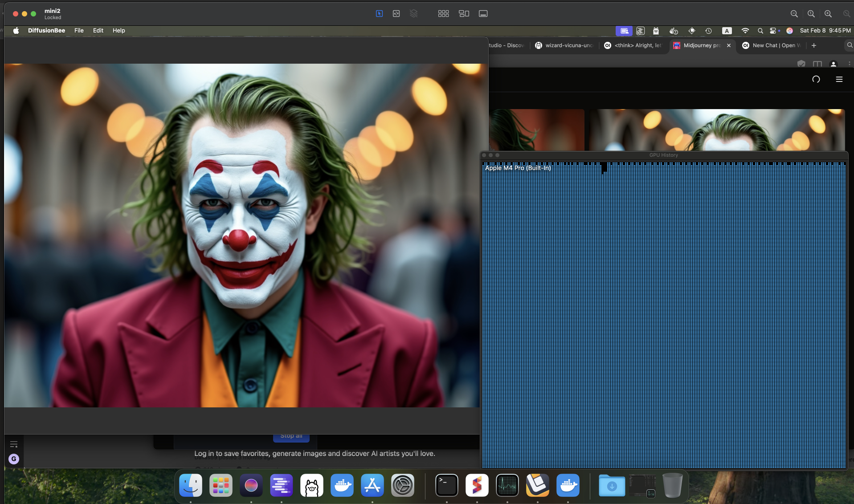Image resolution: width=854 pixels, height=504 pixels.
Task: Open the Ollama llama menu bar icon
Action: pyautogui.click(x=656, y=31)
